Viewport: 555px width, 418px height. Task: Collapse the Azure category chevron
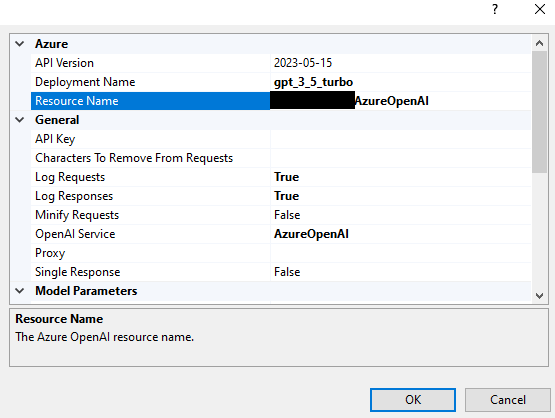pyautogui.click(x=20, y=44)
